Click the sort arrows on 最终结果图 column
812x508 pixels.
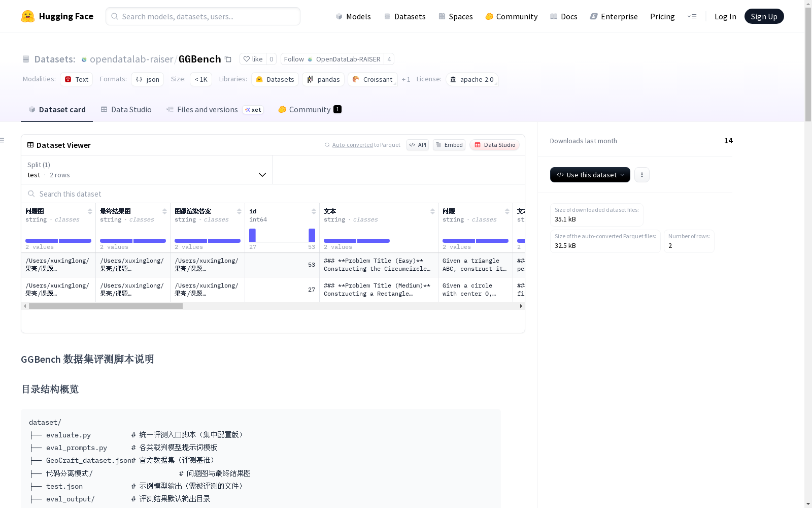pos(164,211)
